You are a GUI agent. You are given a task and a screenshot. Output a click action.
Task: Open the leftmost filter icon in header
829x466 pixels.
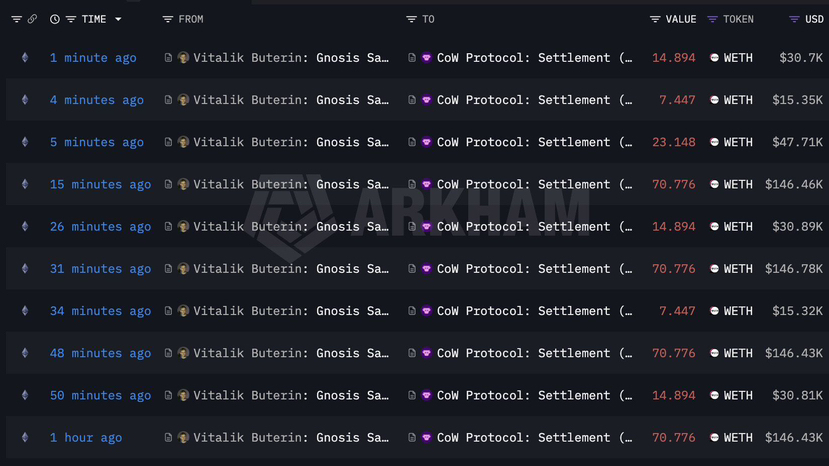pyautogui.click(x=16, y=19)
